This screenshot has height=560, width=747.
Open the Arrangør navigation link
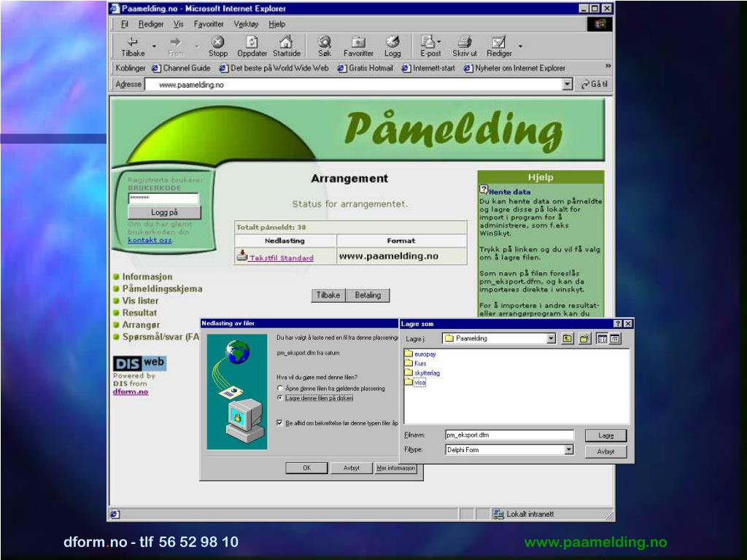[141, 324]
